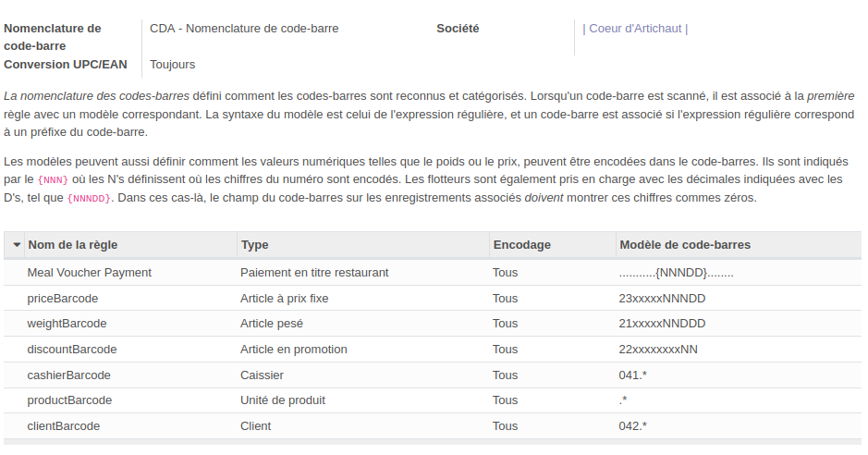
Task: Click the 23xxxxxNNNDD barcode pattern cell
Action: coord(662,299)
